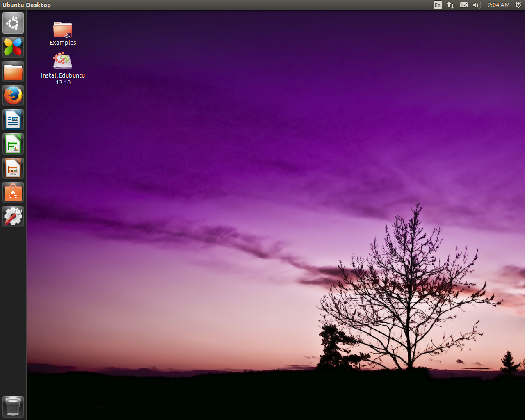This screenshot has height=420, width=525.
Task: Select the Examples folder desktop icon
Action: [x=63, y=34]
